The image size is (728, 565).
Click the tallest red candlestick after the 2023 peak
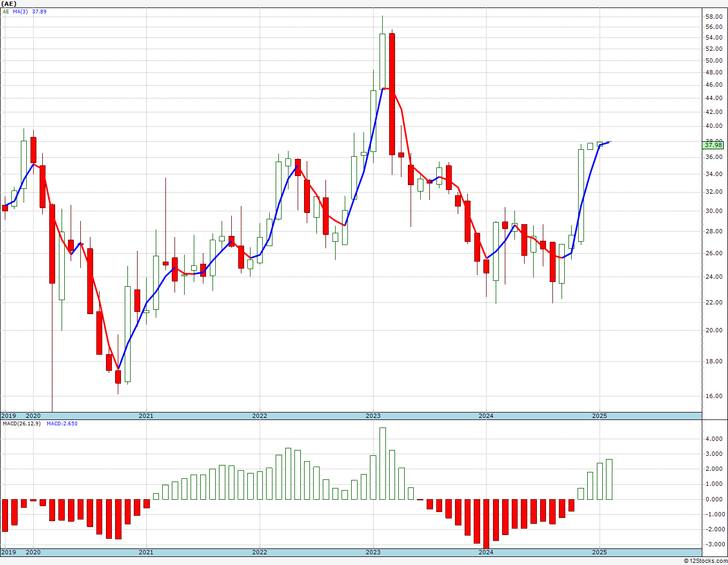392,94
